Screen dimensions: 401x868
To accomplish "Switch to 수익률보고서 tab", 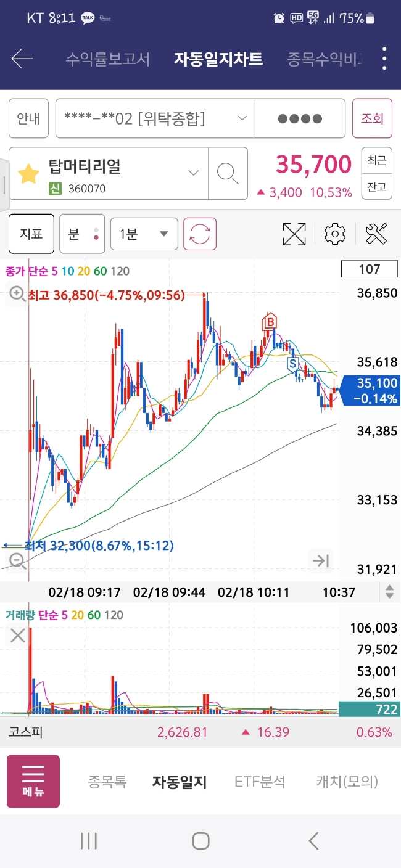I will [x=107, y=59].
